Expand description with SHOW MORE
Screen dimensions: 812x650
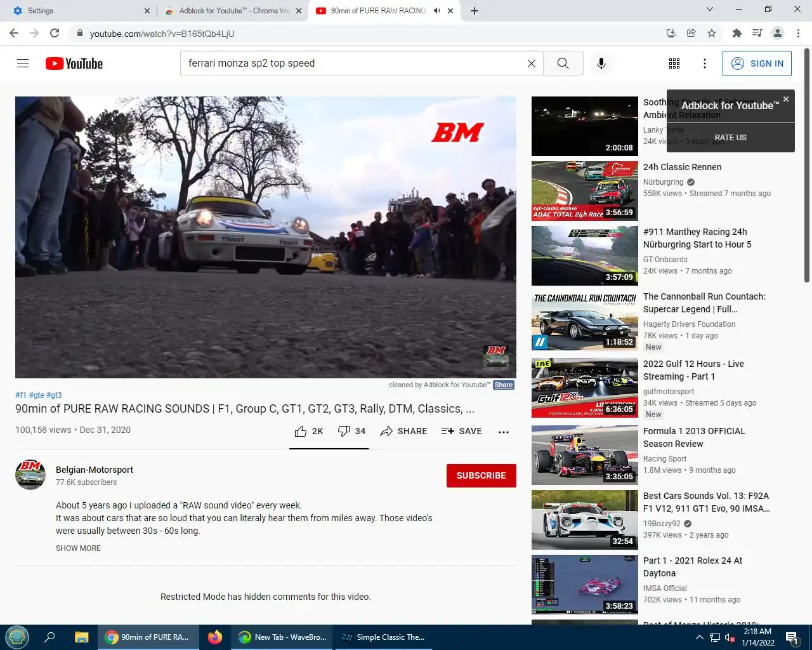point(78,548)
